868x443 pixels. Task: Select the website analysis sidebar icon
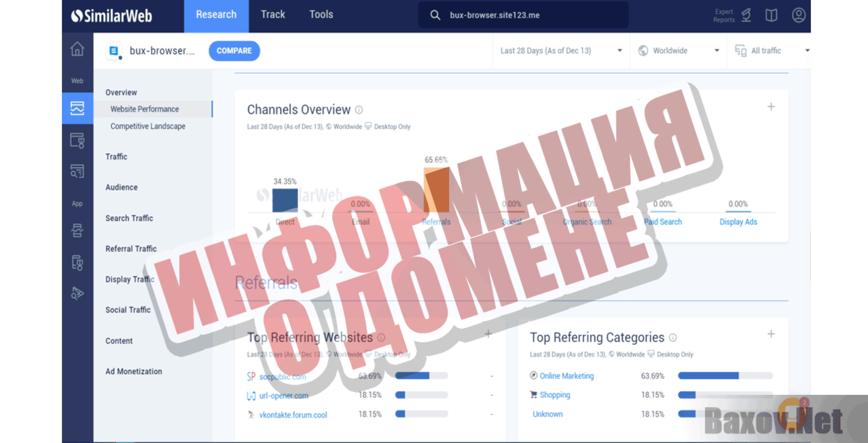[x=77, y=109]
